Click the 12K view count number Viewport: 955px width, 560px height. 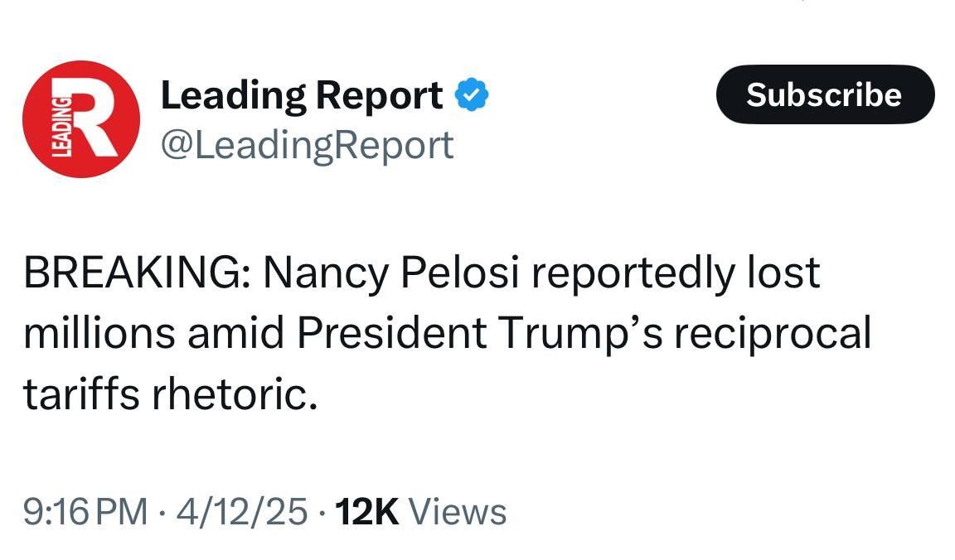366,511
